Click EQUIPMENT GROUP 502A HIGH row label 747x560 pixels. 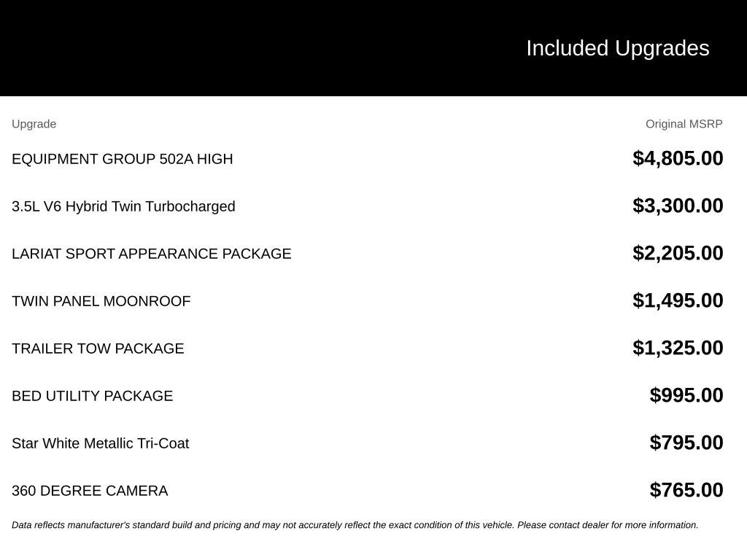(123, 158)
